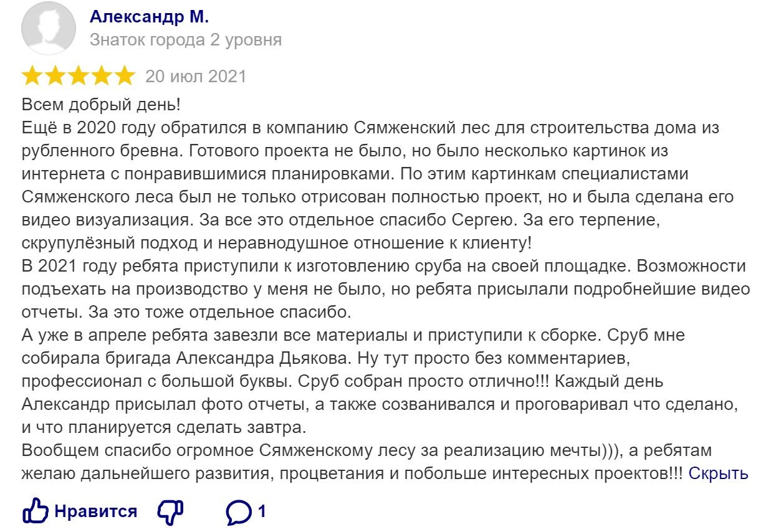Click the fifth yellow rating star
Viewport: 771px width, 532px height.
tap(123, 76)
